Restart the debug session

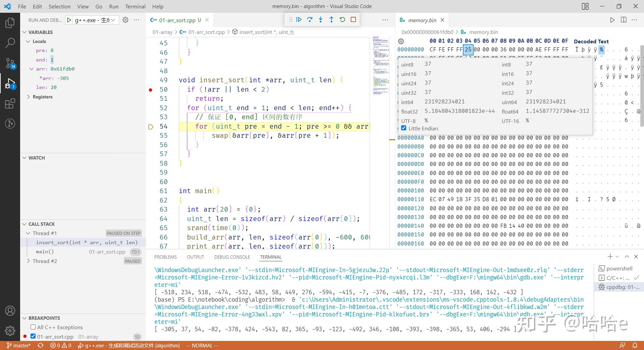point(342,19)
